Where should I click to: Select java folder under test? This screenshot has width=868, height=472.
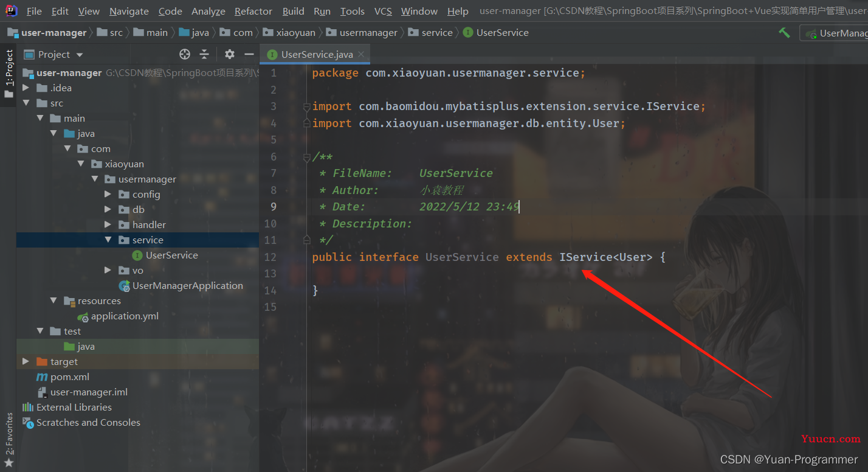click(x=86, y=347)
